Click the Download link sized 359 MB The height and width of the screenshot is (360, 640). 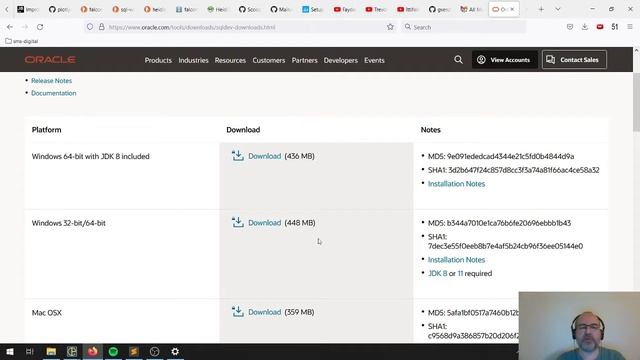tap(264, 312)
